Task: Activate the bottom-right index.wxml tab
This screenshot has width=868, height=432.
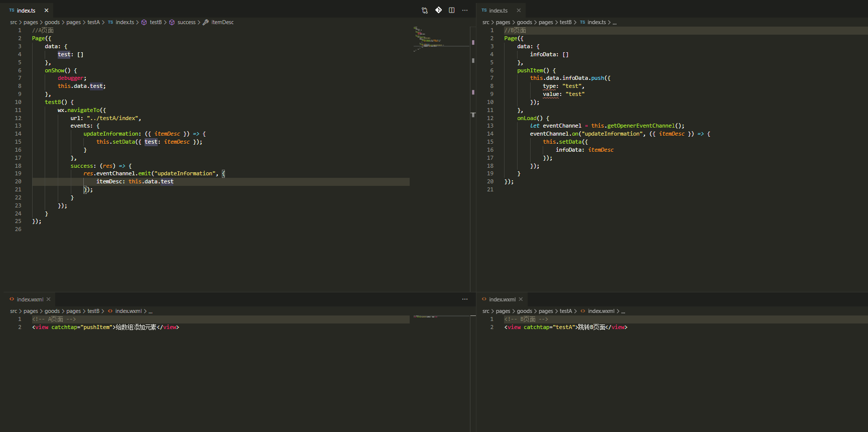Action: [x=502, y=299]
